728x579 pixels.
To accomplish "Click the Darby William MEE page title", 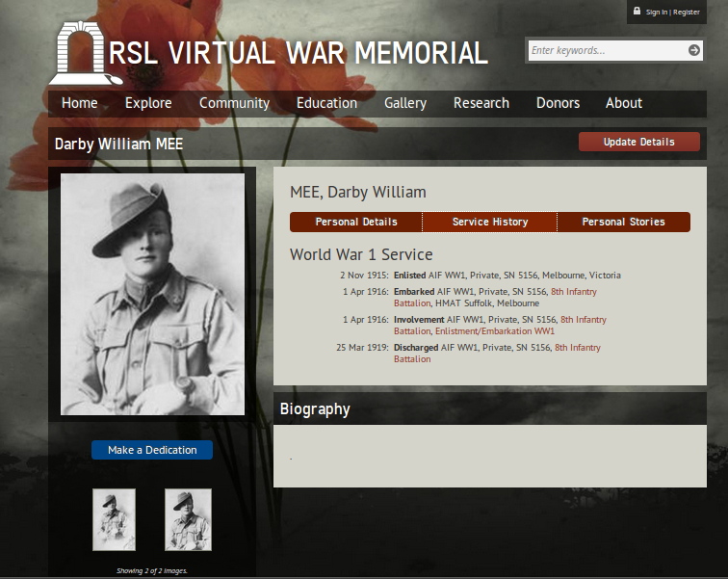I will tap(118, 144).
